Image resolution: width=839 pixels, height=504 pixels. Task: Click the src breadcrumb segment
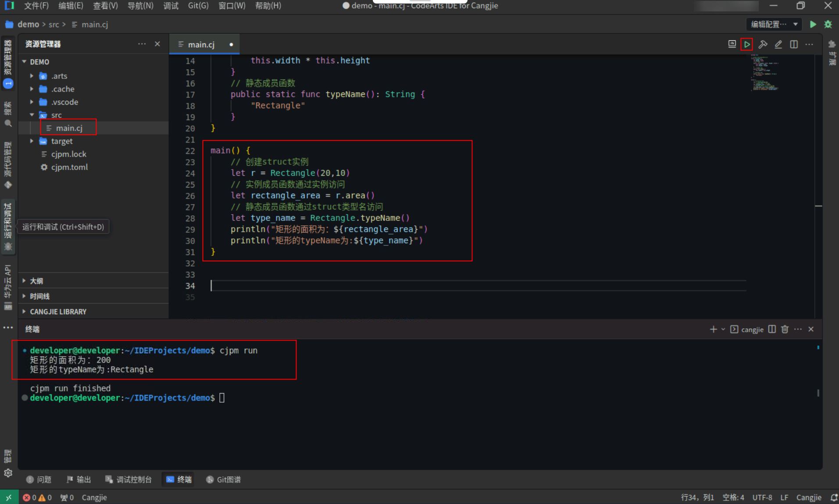54,25
